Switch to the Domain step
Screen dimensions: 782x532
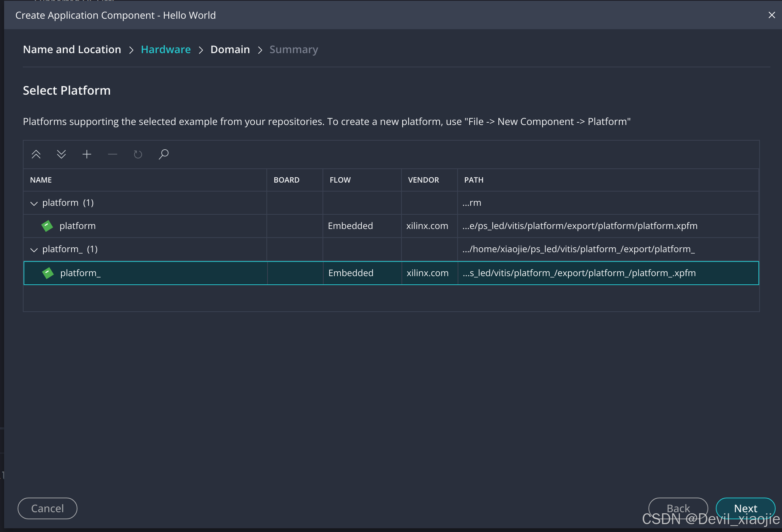pos(230,49)
